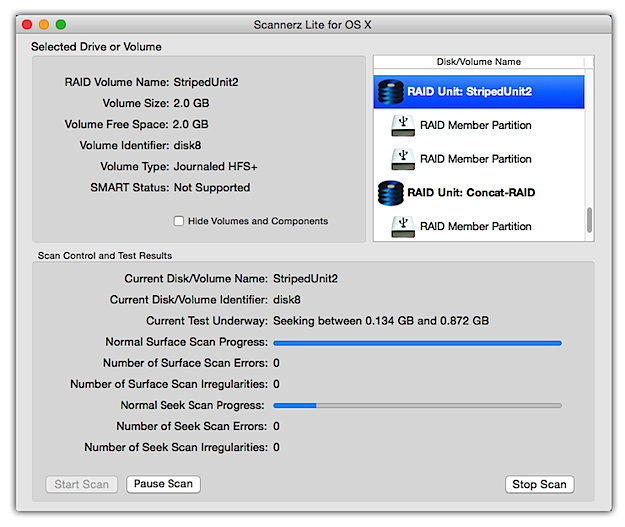The height and width of the screenshot is (527, 625).
Task: Click Current Disk/Volume Identifier value disk8
Action: [x=287, y=300]
